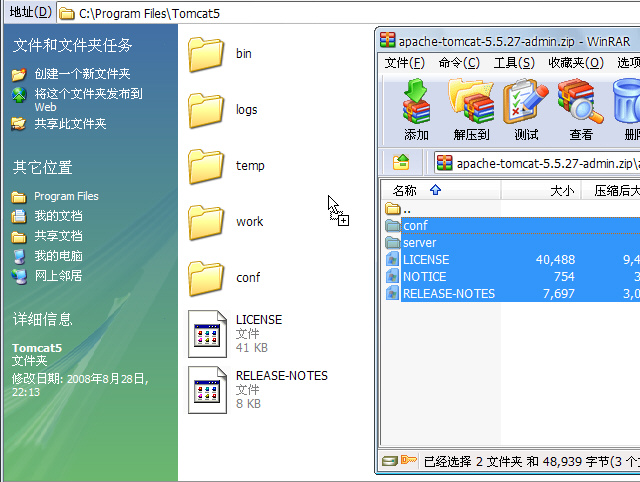Go to Program Files in other places

point(66,196)
